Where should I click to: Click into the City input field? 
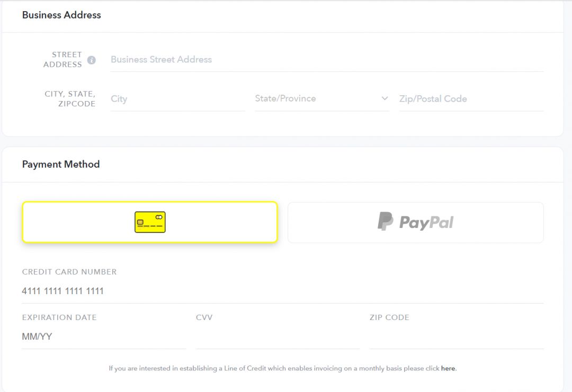pyautogui.click(x=177, y=99)
